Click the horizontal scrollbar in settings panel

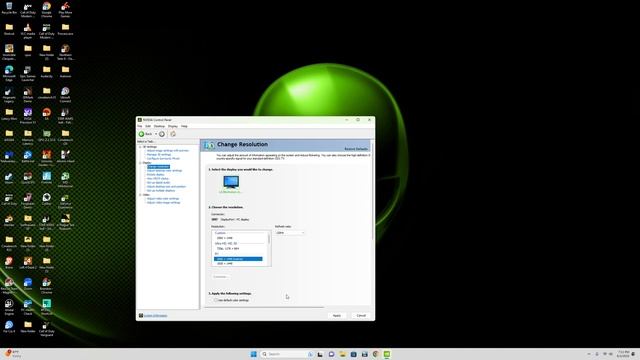(x=264, y=307)
